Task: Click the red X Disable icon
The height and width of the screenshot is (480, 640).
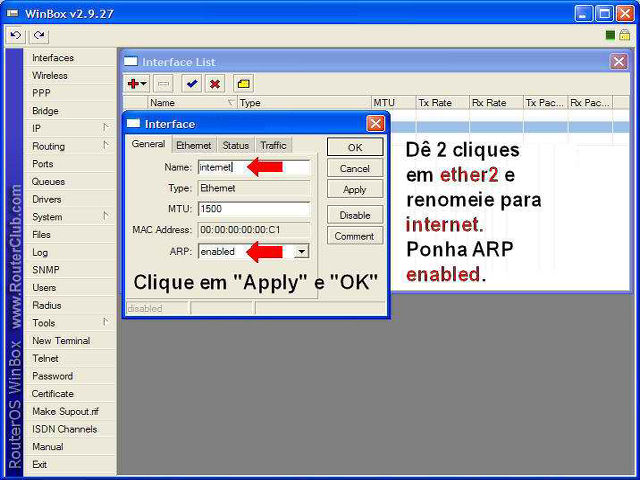Action: (215, 84)
